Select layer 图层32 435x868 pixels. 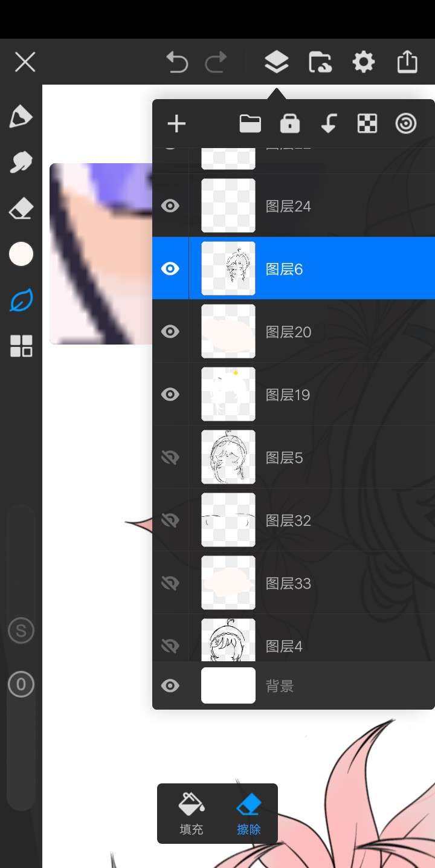coord(314,520)
